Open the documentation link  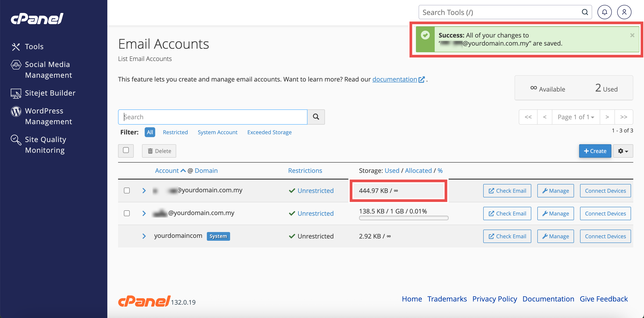394,79
